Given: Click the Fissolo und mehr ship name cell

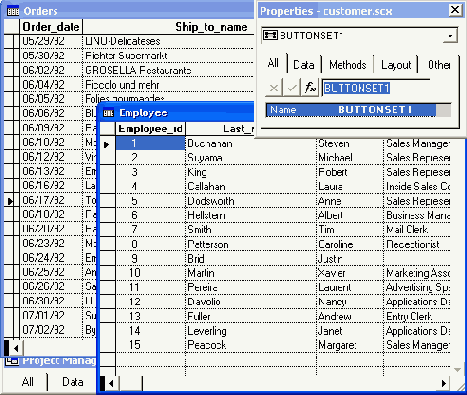Looking at the screenshot, I should [168, 85].
